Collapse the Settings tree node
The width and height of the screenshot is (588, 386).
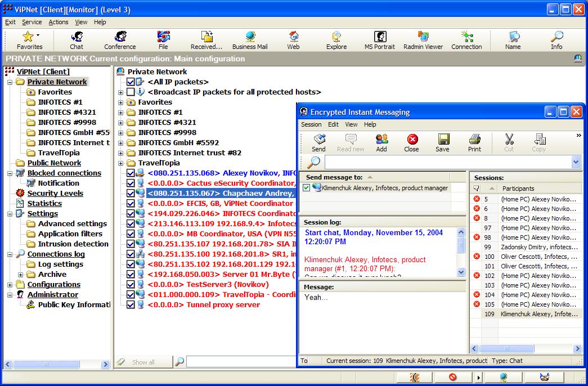point(10,214)
